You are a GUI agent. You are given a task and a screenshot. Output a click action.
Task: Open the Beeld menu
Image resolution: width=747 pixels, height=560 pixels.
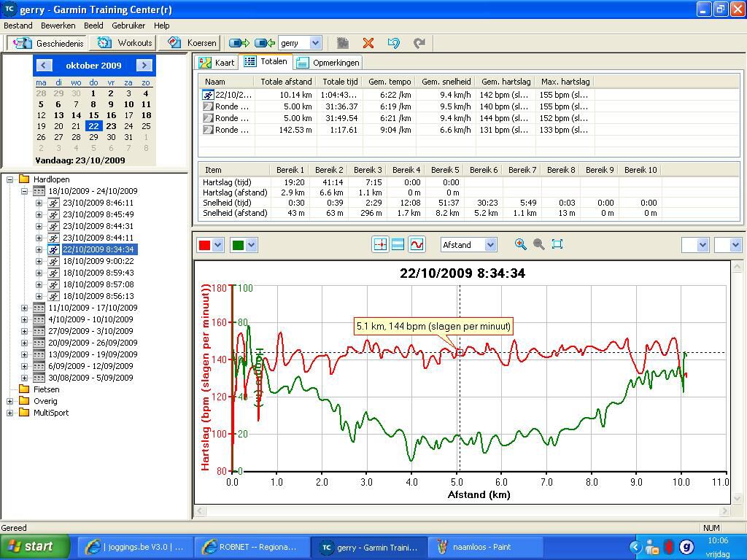pos(93,26)
